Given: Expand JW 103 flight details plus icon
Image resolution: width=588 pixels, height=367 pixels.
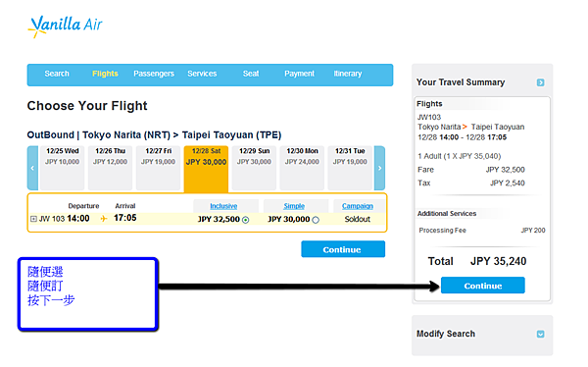Looking at the screenshot, I should point(33,219).
